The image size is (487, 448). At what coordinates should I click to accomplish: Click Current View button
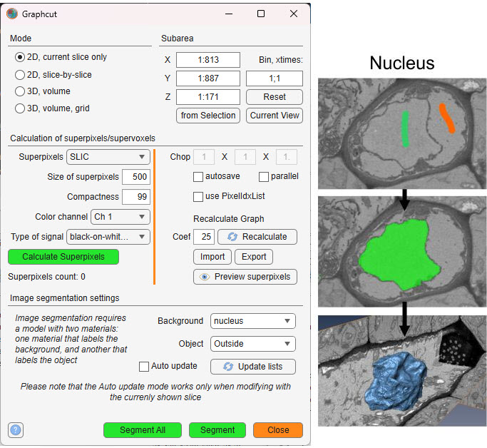(x=275, y=116)
